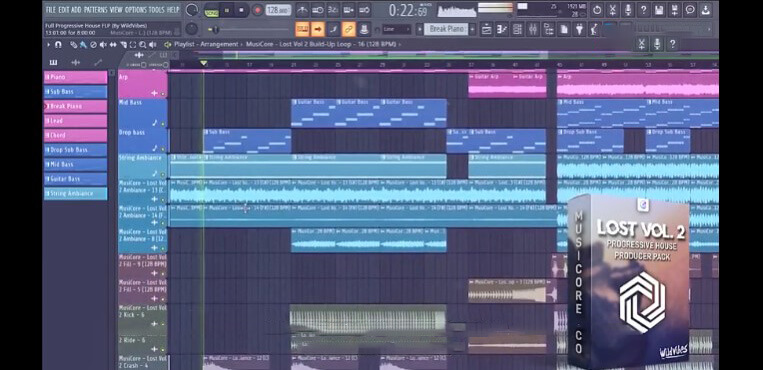The width and height of the screenshot is (763, 370).
Task: Select the Guitar Bass pattern in picker
Action: (x=75, y=179)
